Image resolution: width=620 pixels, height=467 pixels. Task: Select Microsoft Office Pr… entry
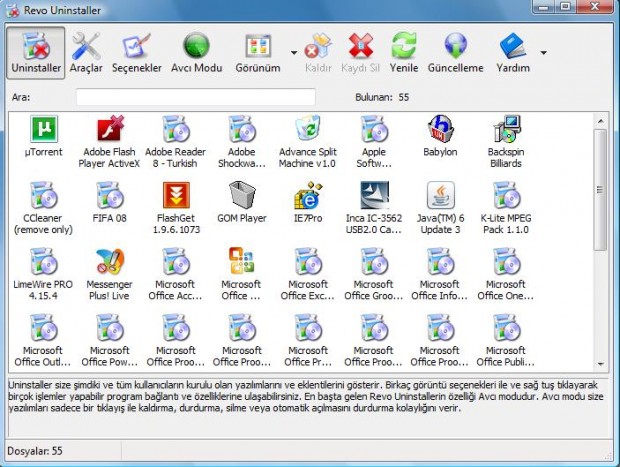tap(308, 340)
